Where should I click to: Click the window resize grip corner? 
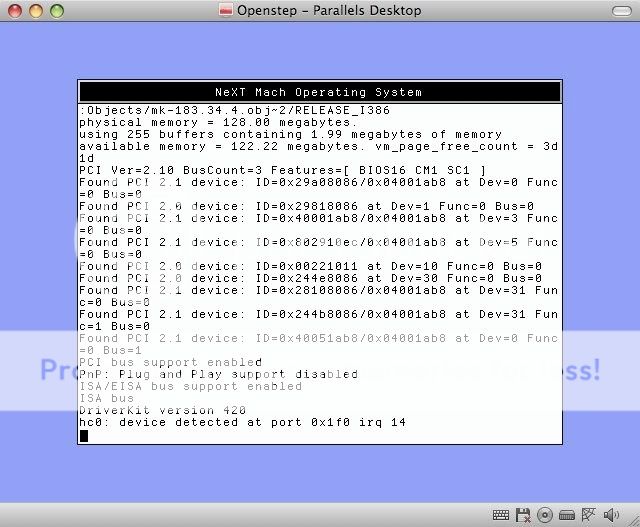pyautogui.click(x=632, y=519)
